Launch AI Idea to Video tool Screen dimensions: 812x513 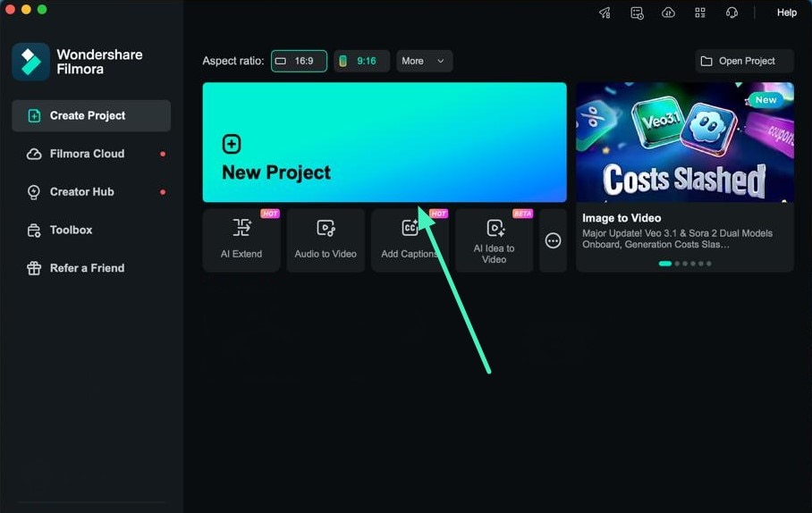(494, 240)
